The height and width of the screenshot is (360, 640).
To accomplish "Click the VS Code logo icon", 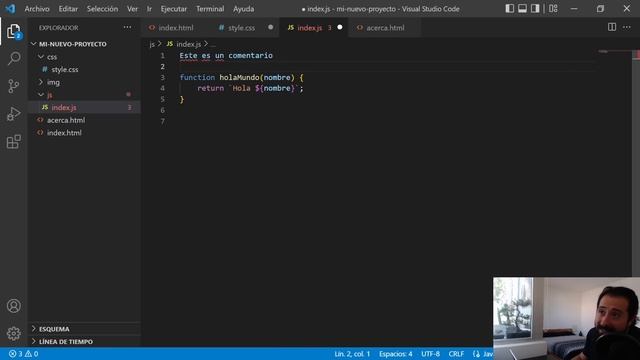I will pos(10,9).
